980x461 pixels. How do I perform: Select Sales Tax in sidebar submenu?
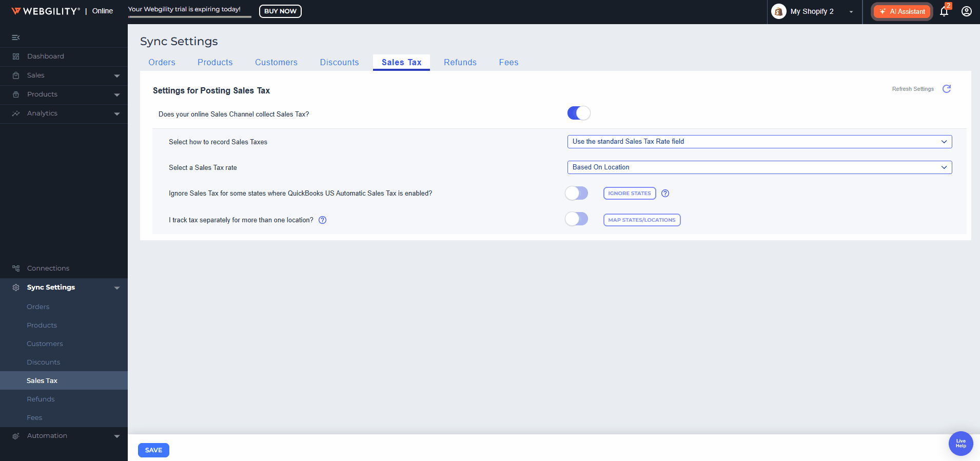point(64,380)
